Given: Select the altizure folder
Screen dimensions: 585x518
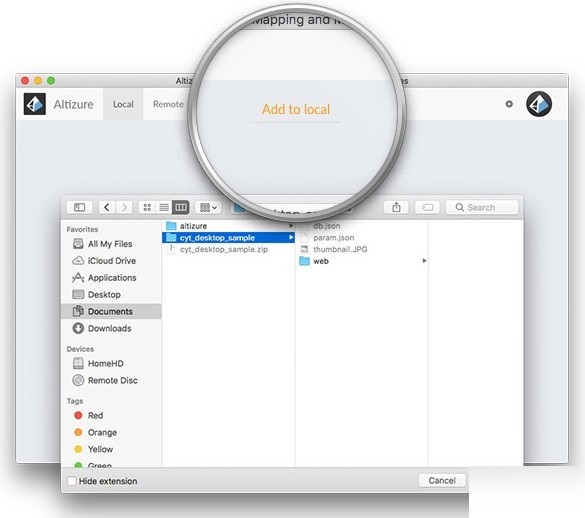Looking at the screenshot, I should [228, 226].
